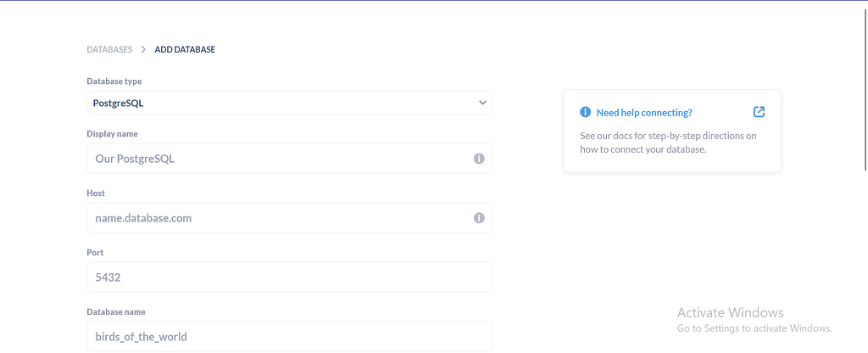868x353 pixels.
Task: Open external docs link icon in help card
Action: pyautogui.click(x=759, y=112)
